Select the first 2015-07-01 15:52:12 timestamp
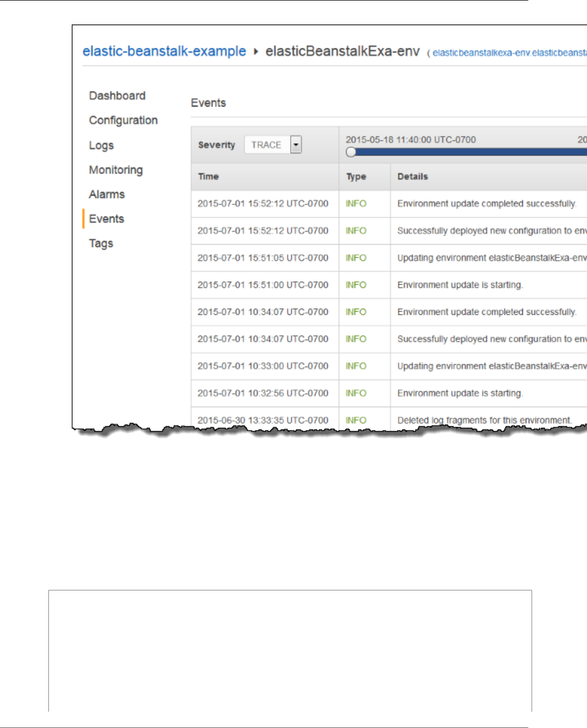Viewport: 587px width, 728px height. [x=263, y=203]
